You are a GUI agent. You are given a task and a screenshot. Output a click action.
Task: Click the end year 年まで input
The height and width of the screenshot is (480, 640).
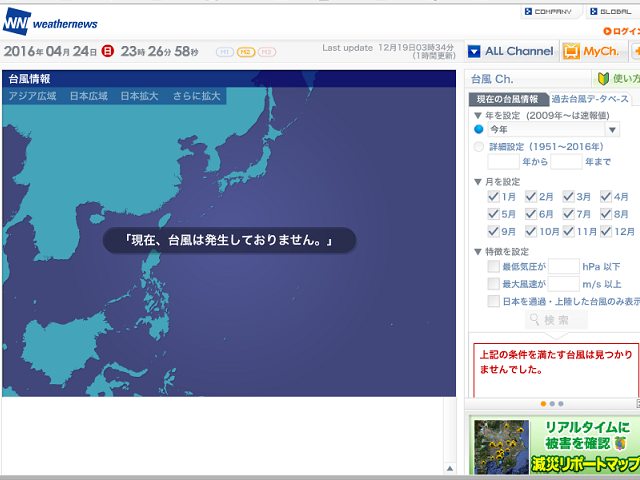click(566, 162)
